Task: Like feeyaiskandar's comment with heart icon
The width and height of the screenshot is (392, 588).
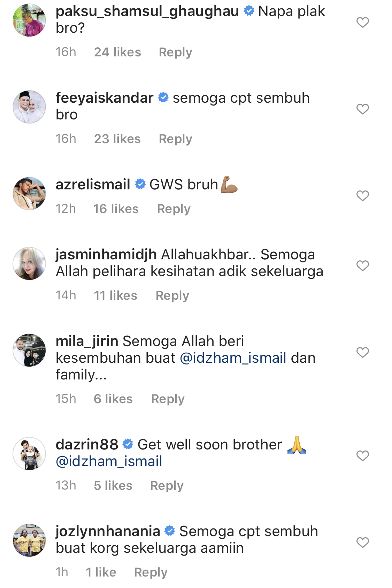Action: (362, 109)
